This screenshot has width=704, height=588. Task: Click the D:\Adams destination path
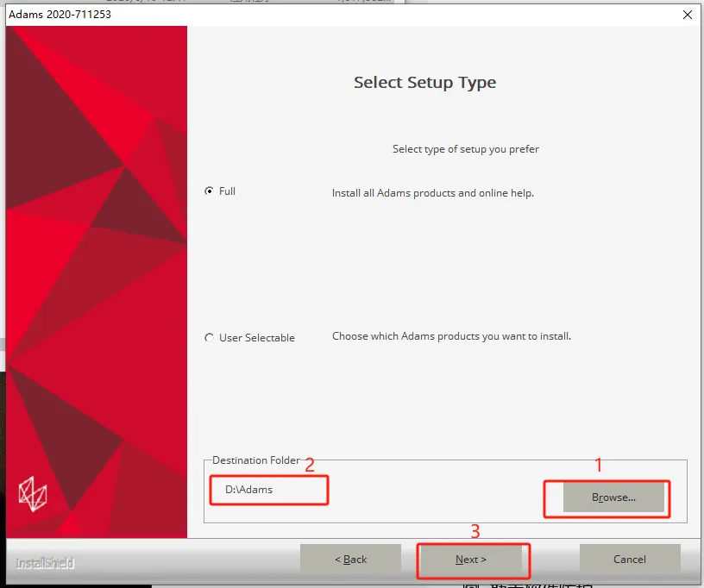pos(248,490)
